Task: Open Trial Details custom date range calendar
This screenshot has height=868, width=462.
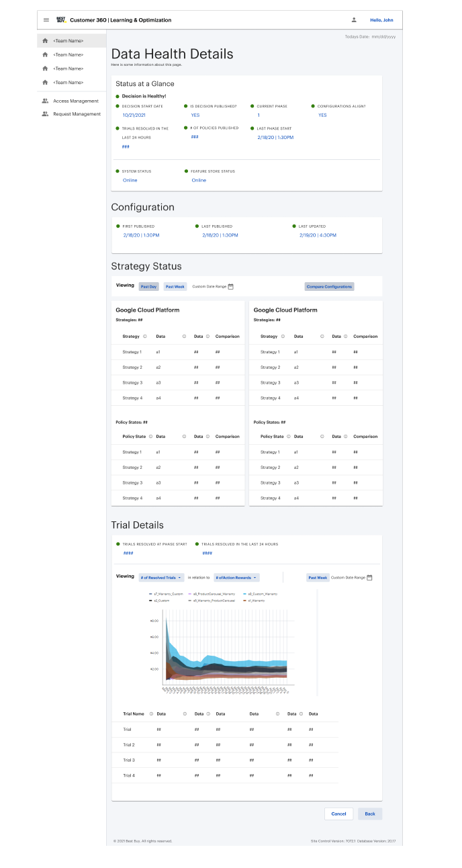Action: 369,578
